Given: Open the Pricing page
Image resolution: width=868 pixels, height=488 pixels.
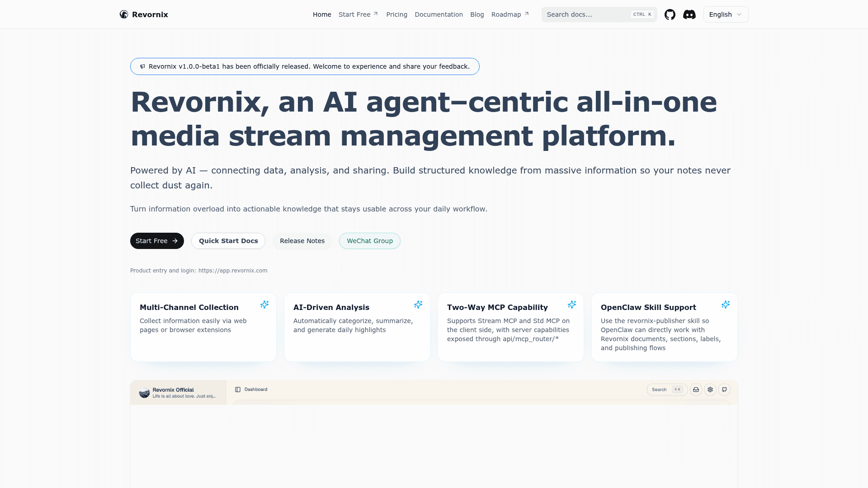Looking at the screenshot, I should pyautogui.click(x=396, y=14).
